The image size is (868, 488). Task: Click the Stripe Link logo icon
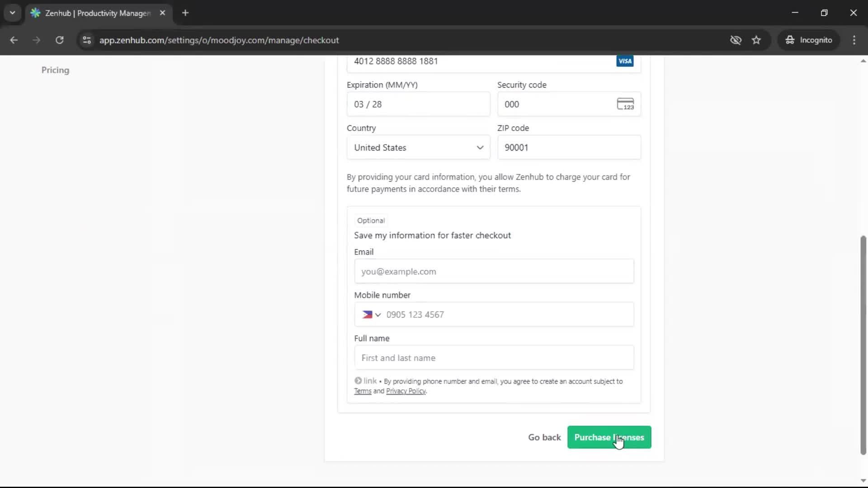tap(358, 381)
